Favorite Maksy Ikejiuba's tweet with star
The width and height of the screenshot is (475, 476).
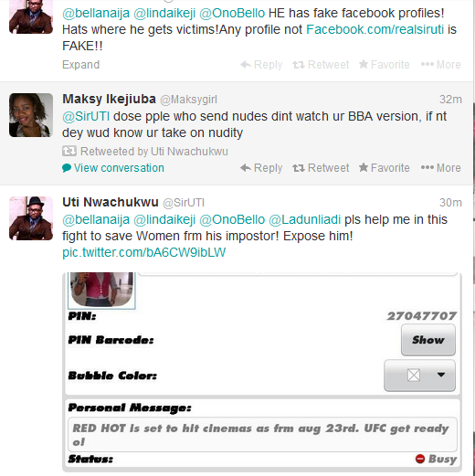pos(384,168)
